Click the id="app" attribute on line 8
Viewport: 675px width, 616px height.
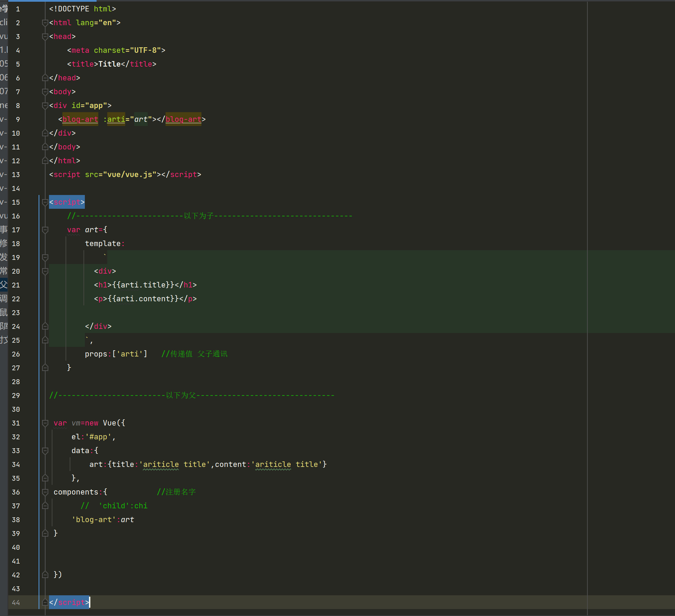coord(89,106)
